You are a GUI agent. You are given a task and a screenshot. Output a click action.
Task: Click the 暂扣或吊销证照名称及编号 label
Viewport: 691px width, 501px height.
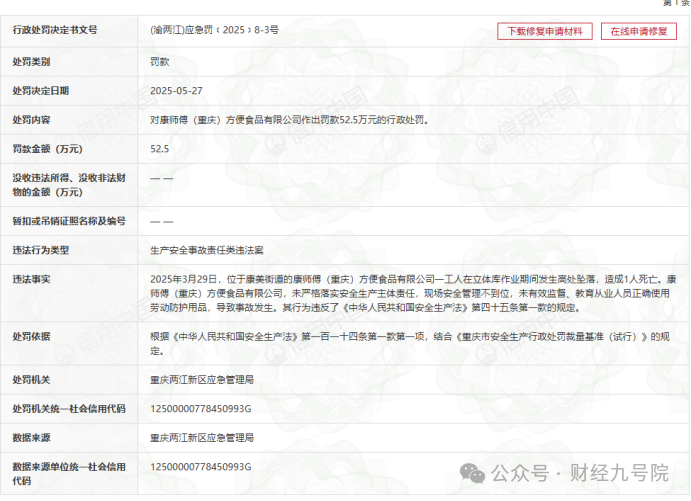click(69, 221)
